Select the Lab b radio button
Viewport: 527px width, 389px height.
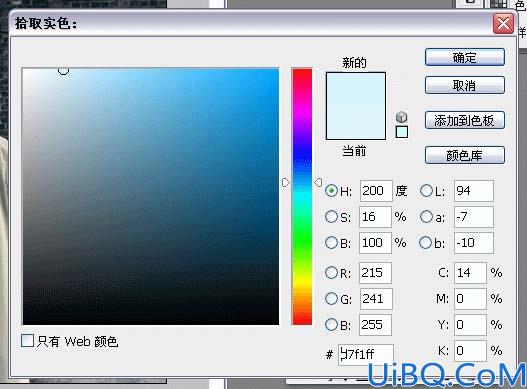[425, 242]
